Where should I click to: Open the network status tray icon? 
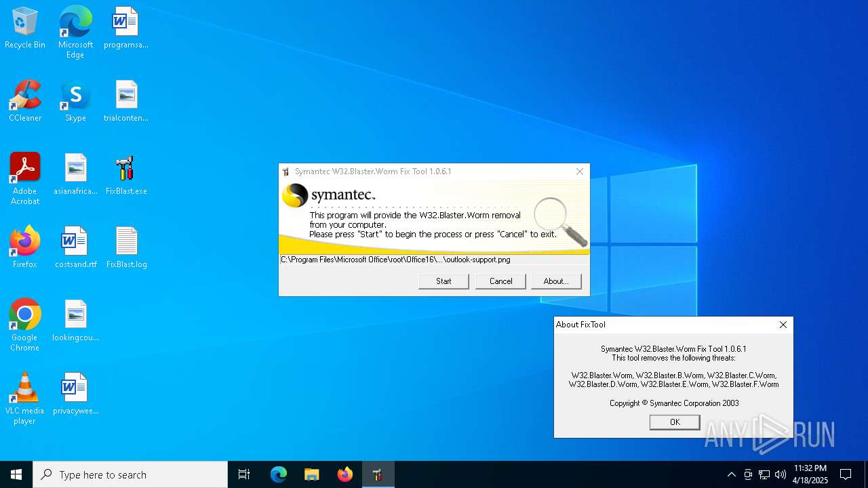(764, 474)
